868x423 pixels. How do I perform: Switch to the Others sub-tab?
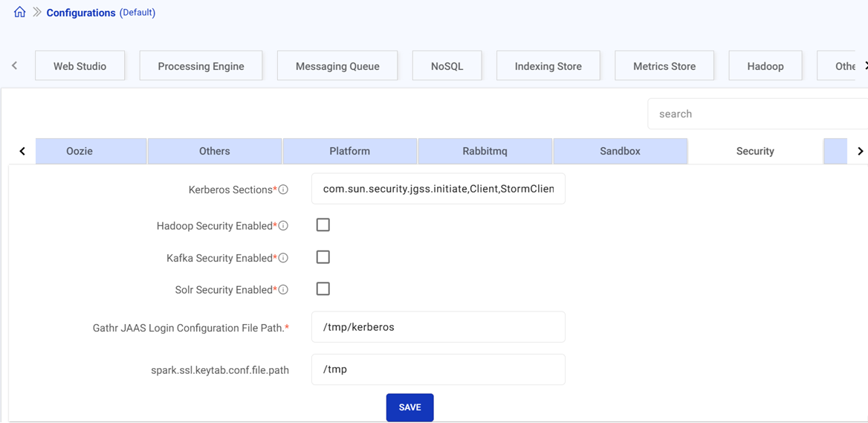[215, 151]
